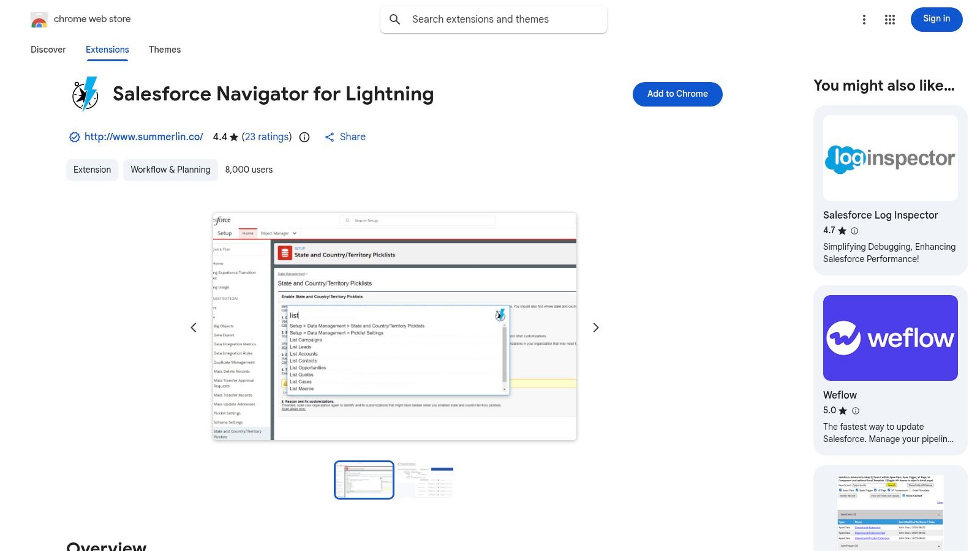Click the search extensions input field
This screenshot has width=980, height=551.
tap(494, 19)
